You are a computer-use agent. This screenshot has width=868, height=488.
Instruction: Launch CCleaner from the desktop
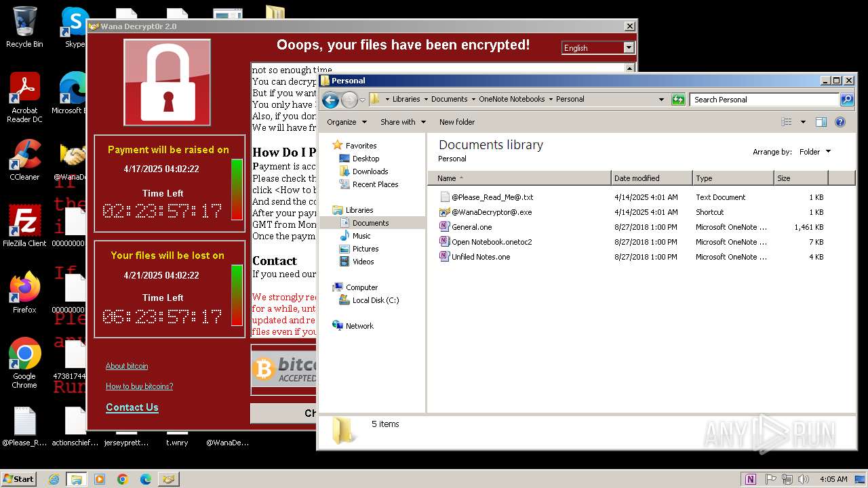coord(24,160)
